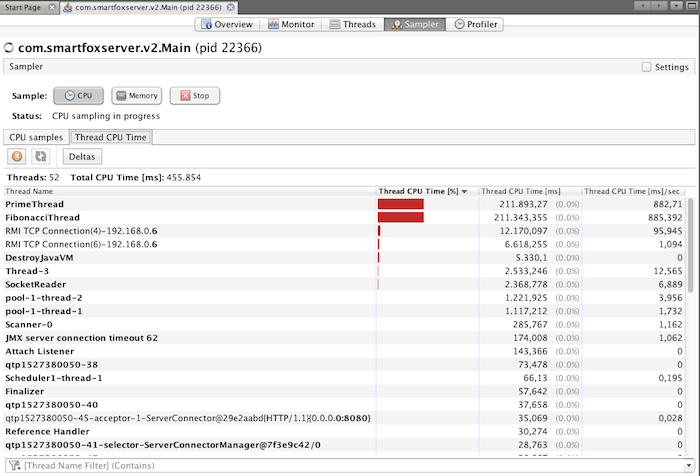Close the com.smartfoxserver.v2.Main tab
700x476 pixels.
tap(230, 8)
